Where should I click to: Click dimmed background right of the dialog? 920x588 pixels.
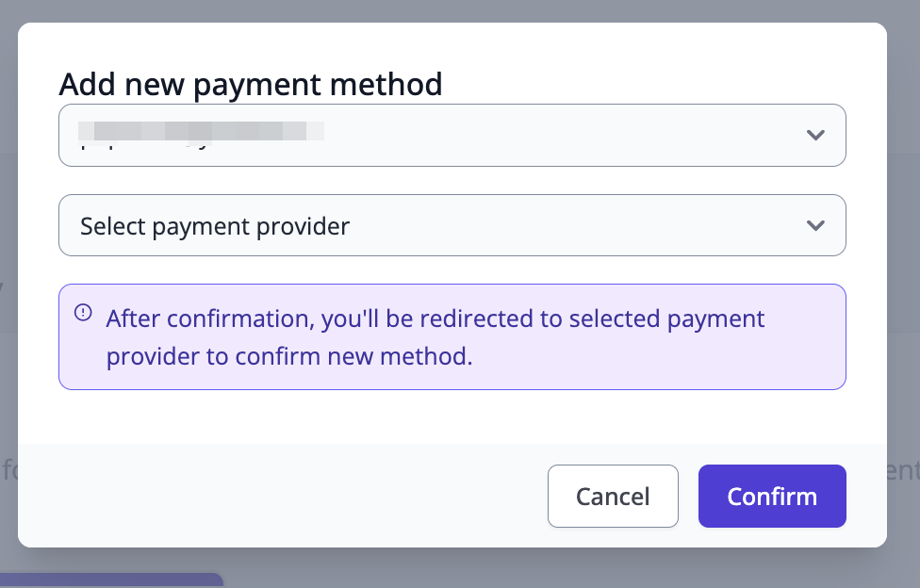904,283
